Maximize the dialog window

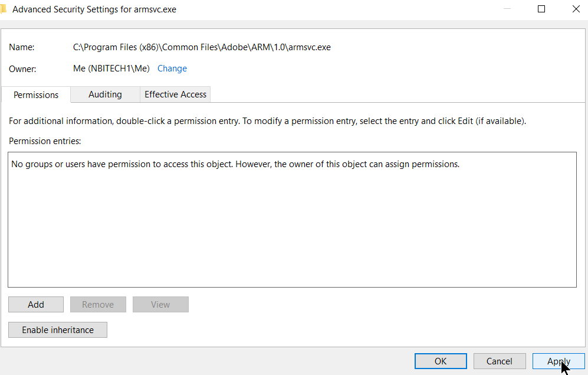click(541, 9)
